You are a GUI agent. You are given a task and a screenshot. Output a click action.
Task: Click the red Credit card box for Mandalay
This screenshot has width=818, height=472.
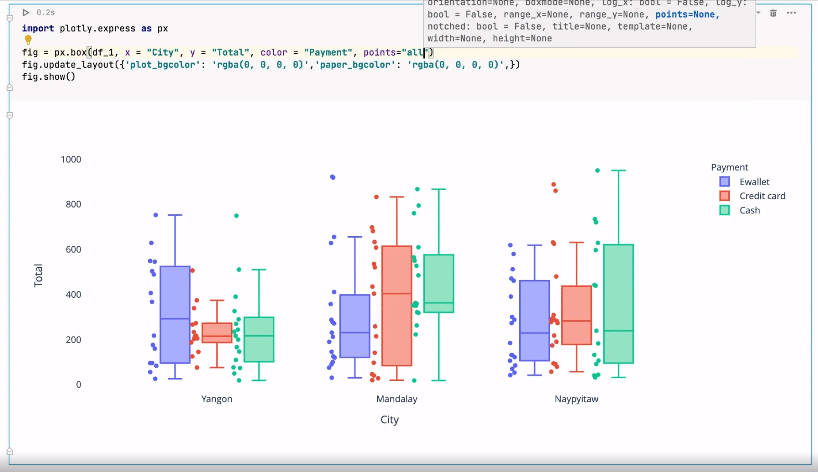click(x=397, y=305)
